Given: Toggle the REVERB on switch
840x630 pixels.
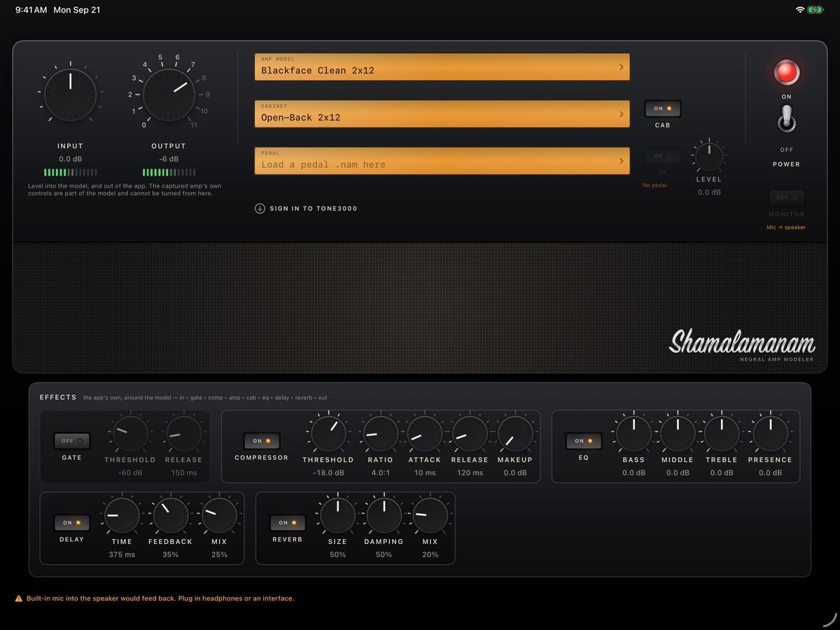Looking at the screenshot, I should click(288, 523).
